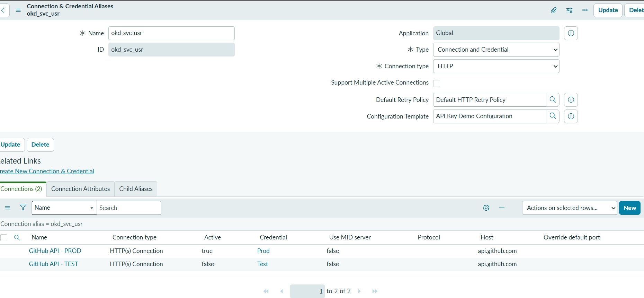This screenshot has height=298, width=644.
Task: Tick the select-all rows checkbox
Action: click(4, 238)
